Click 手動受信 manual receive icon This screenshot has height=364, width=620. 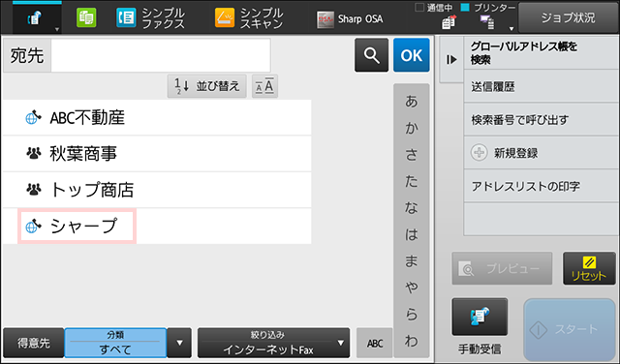click(480, 317)
